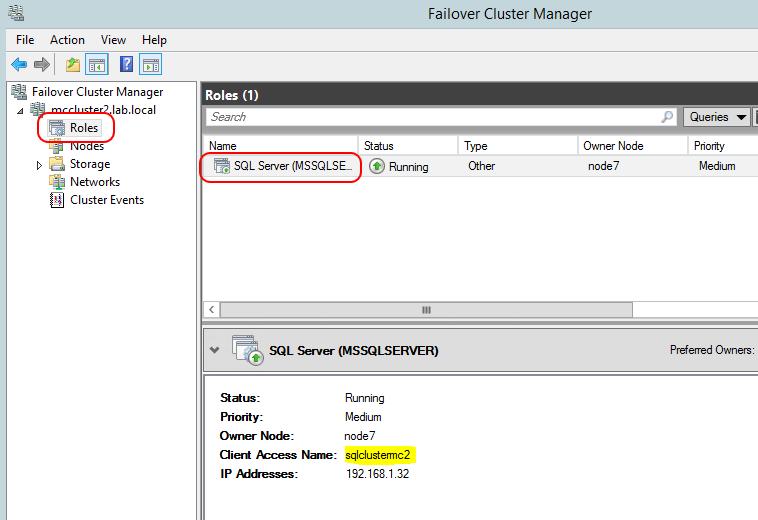Click the Failover Cluster Manager root node icon

[x=19, y=91]
